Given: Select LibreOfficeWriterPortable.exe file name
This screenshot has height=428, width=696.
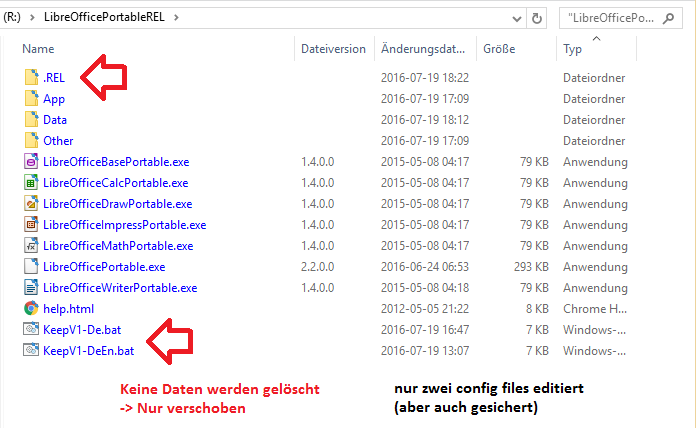Looking at the screenshot, I should [120, 288].
